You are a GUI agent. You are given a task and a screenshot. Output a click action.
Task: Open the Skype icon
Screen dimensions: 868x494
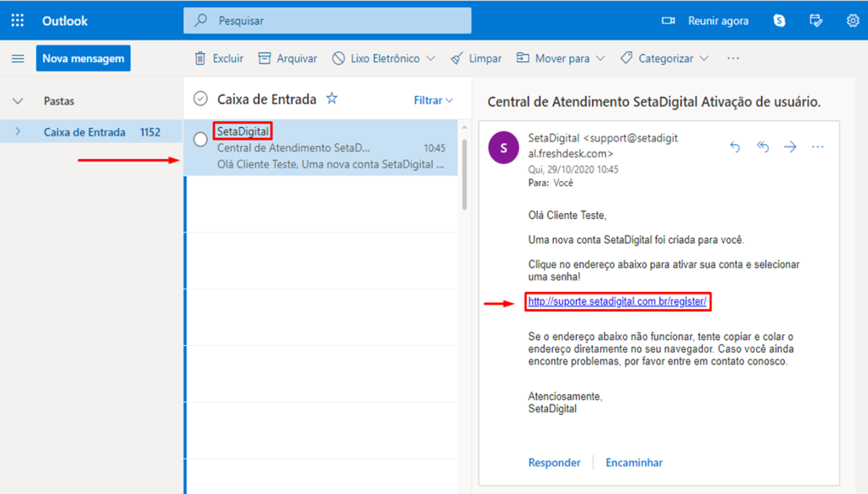click(779, 21)
